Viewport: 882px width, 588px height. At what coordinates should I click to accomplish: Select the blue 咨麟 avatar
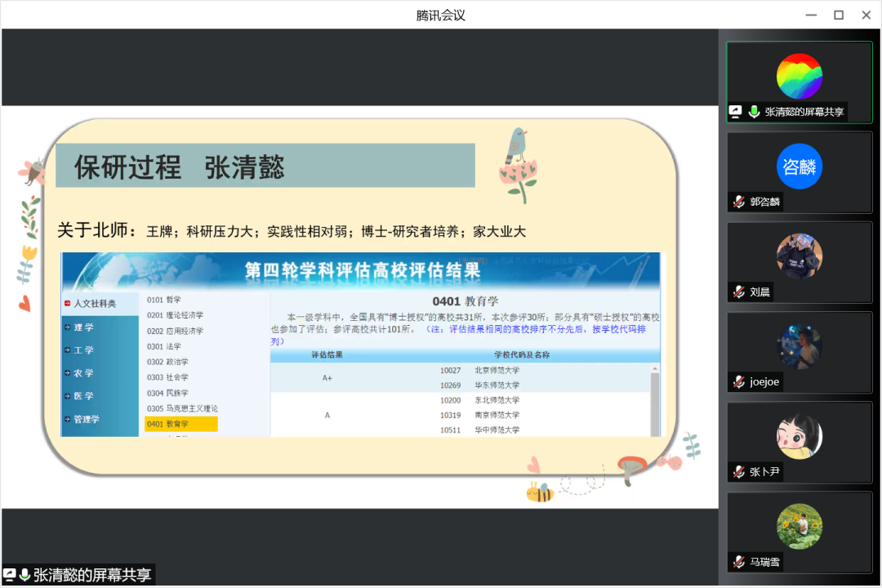tap(799, 166)
